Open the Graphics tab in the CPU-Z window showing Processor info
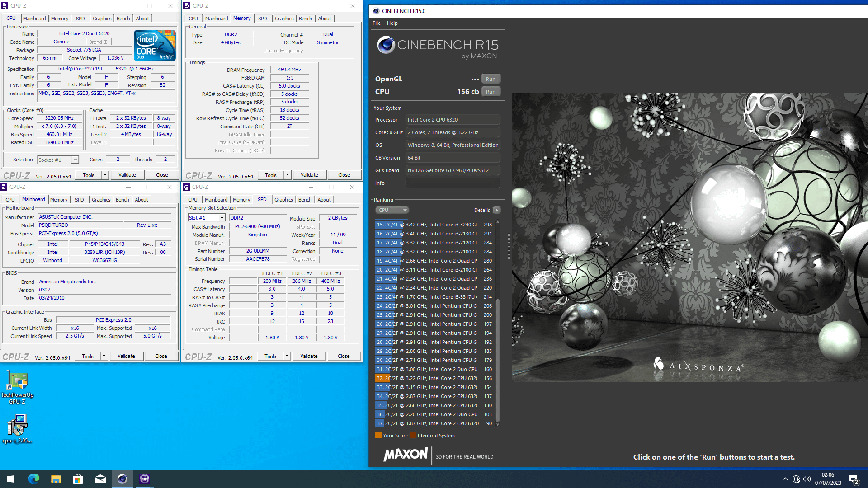This screenshot has height=488, width=868. pos(102,19)
